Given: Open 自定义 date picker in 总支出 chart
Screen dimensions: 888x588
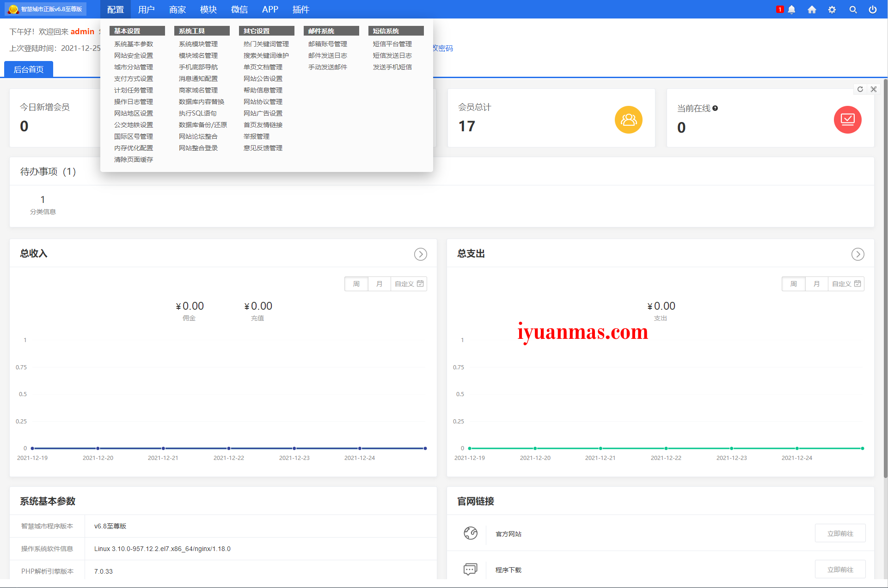Looking at the screenshot, I should pos(846,284).
